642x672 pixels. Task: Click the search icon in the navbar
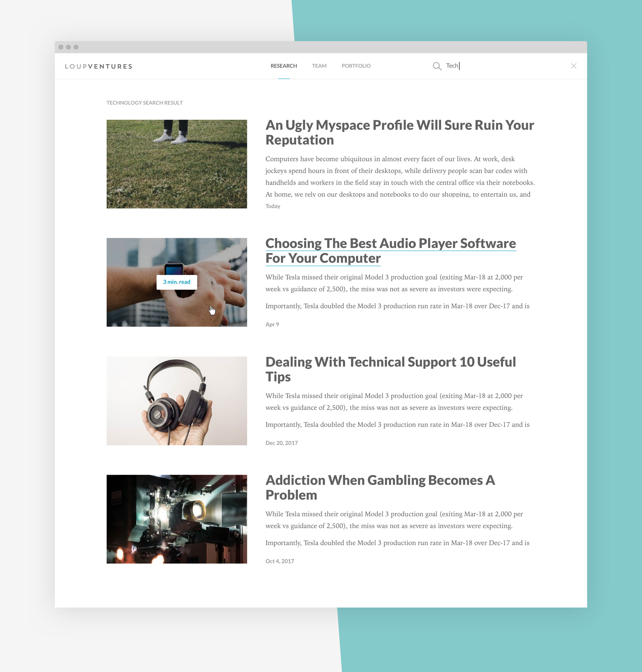tap(437, 65)
